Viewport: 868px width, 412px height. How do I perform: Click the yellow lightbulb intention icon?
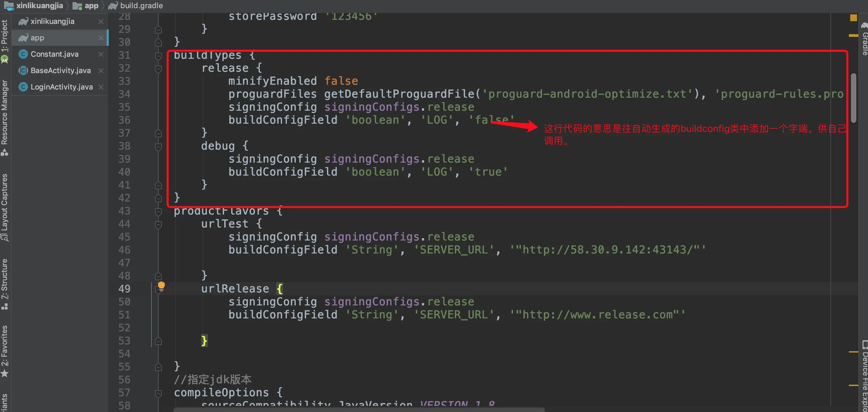[161, 285]
